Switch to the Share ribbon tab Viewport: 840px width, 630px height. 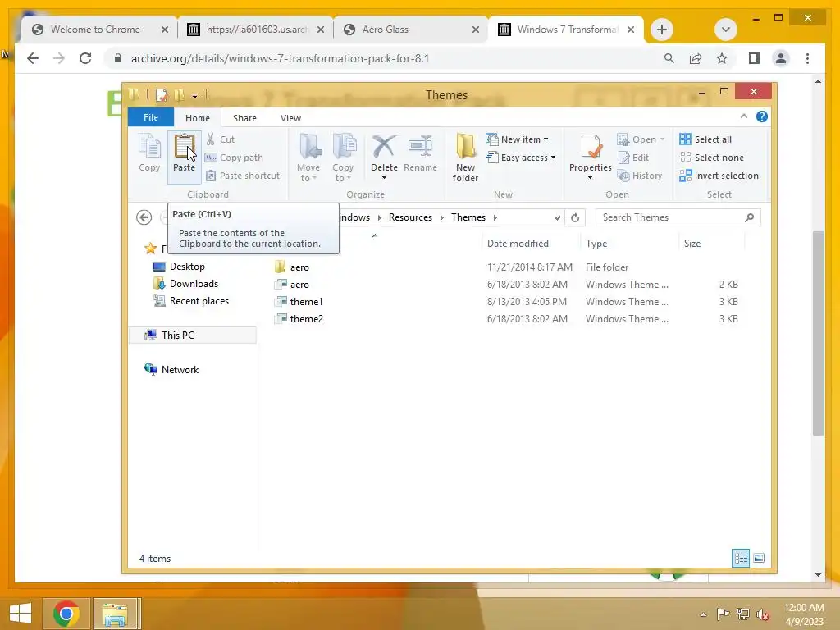[x=244, y=118]
